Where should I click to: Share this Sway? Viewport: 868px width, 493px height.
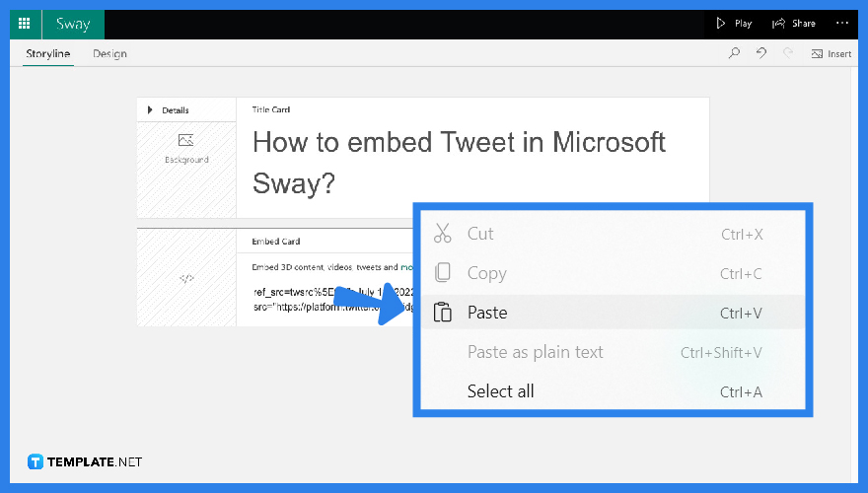tap(794, 24)
